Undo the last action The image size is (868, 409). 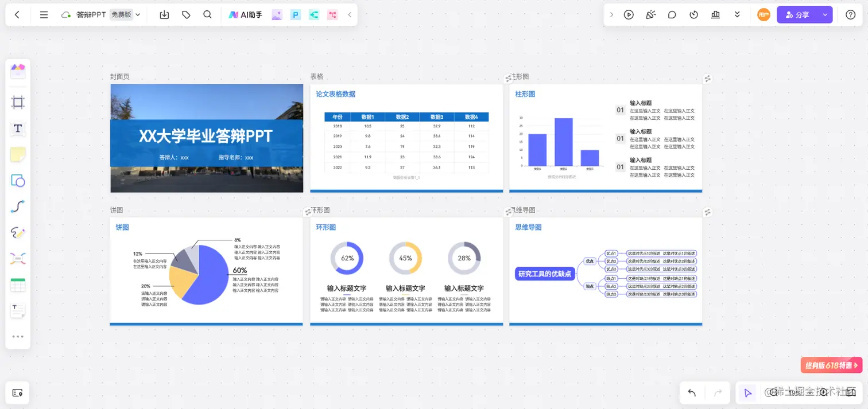coord(692,393)
